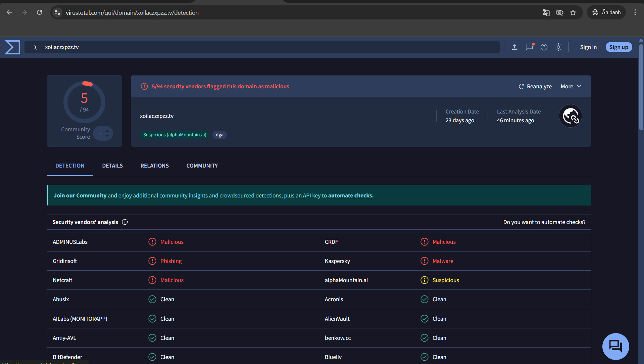
Task: Click the browser forward arrow
Action: click(x=24, y=12)
